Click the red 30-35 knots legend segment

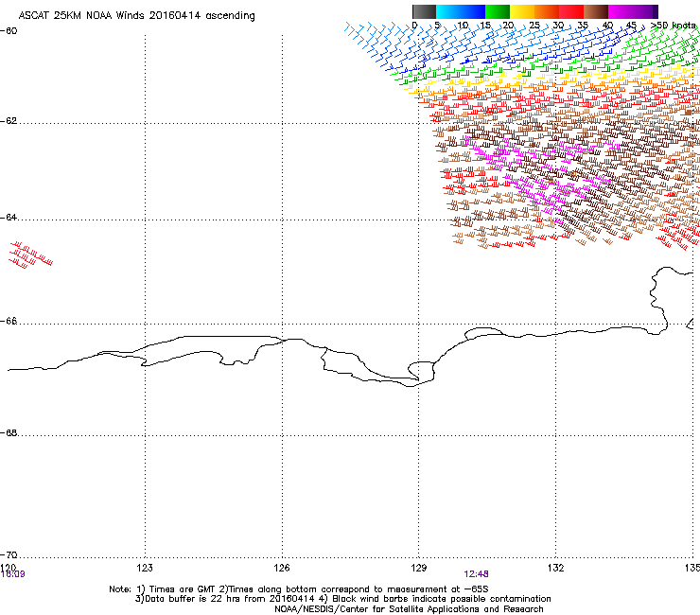coord(571,11)
